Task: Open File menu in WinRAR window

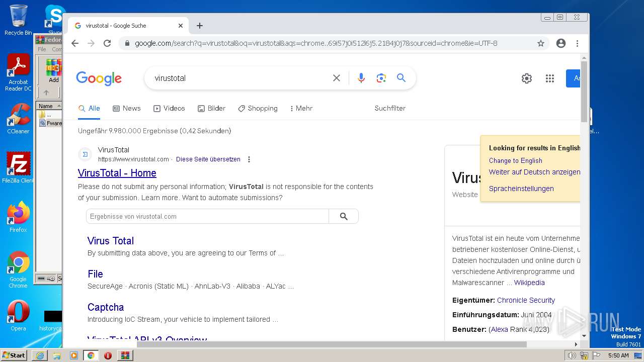Action: [x=42, y=49]
